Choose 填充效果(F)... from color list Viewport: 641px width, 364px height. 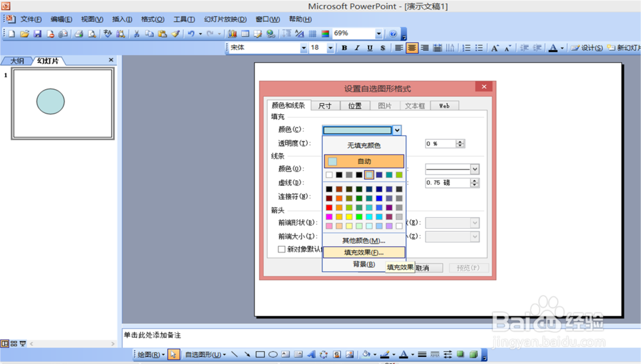[x=364, y=252]
